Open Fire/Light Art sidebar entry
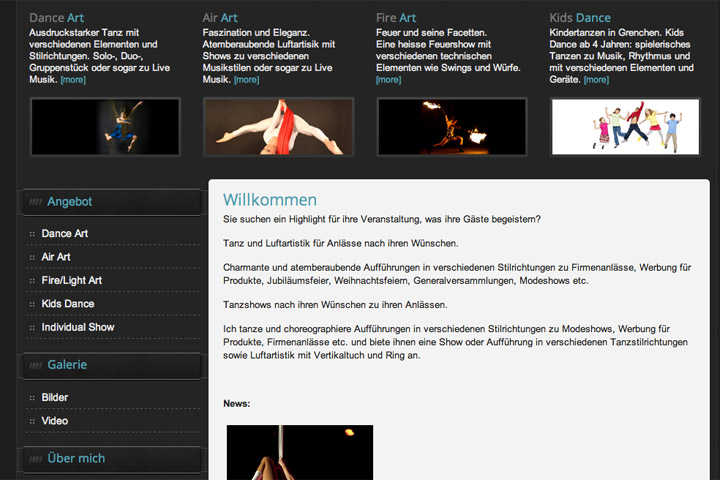The image size is (720, 480). click(72, 280)
